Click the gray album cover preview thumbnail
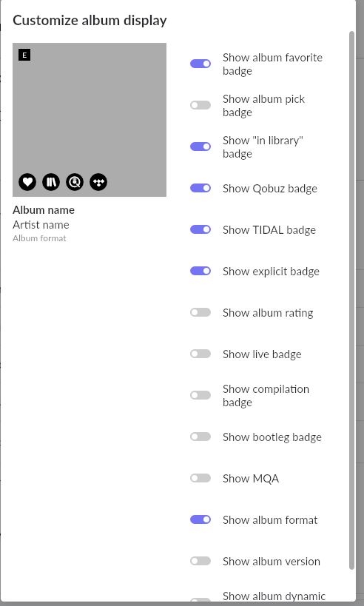This screenshot has width=364, height=606. pyautogui.click(x=90, y=120)
